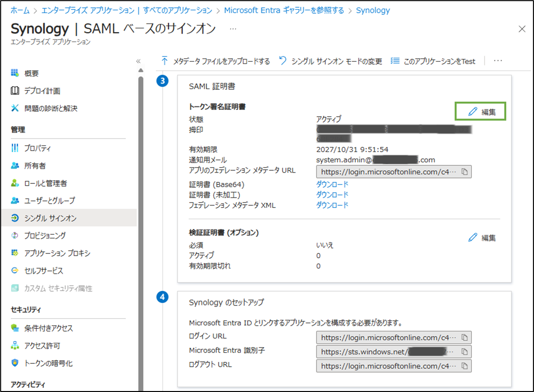The width and height of the screenshot is (534, 392).
Task: Select 問題の診断と解決 wrench icon
Action: (x=15, y=108)
